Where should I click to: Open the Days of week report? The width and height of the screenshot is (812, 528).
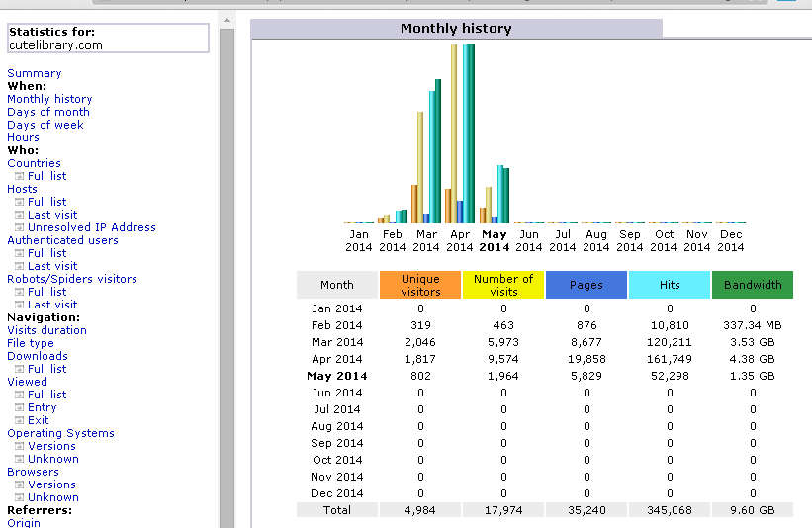(x=45, y=125)
